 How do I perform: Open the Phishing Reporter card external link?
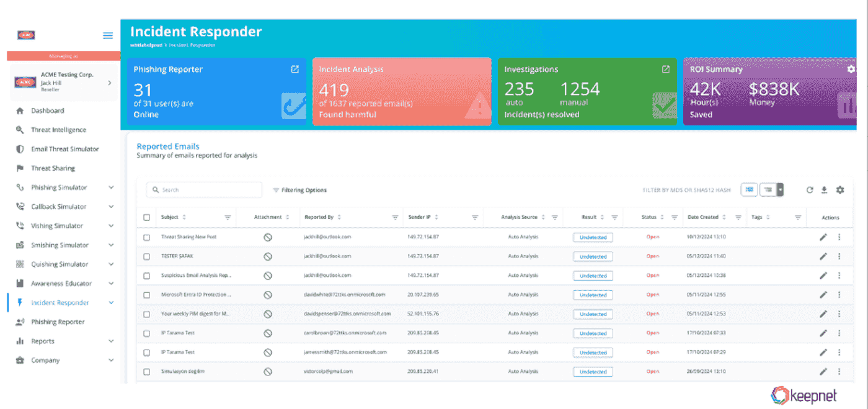[294, 70]
